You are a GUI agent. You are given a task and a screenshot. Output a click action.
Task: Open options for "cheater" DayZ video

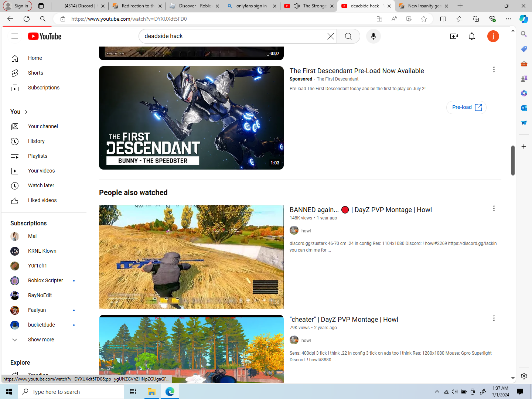point(494,318)
